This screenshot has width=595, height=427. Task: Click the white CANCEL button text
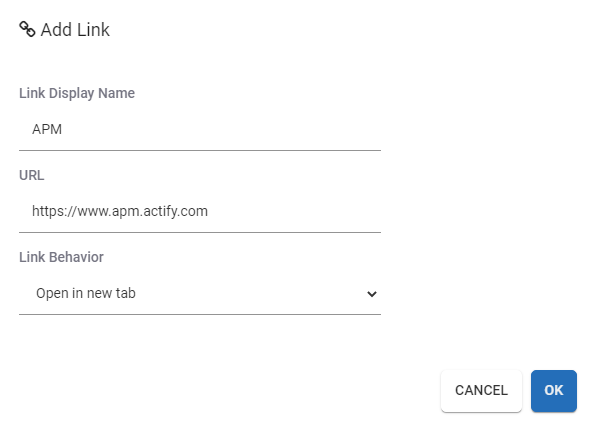[x=481, y=391]
